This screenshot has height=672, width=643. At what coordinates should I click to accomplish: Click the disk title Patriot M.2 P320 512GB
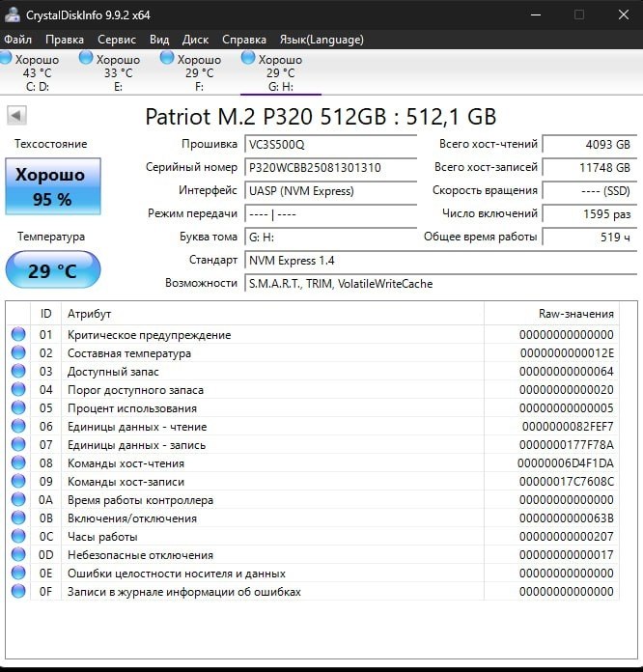pos(266,117)
